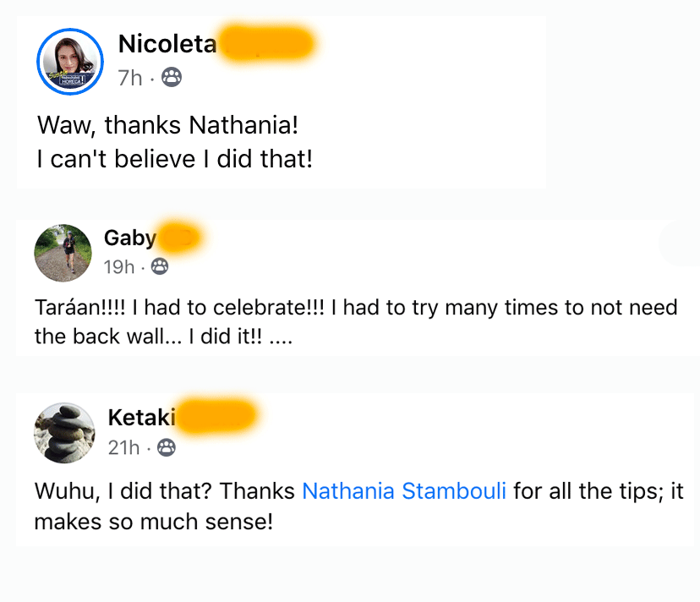700x602 pixels.
Task: Click the name Ketaki on the third post
Action: 142,418
